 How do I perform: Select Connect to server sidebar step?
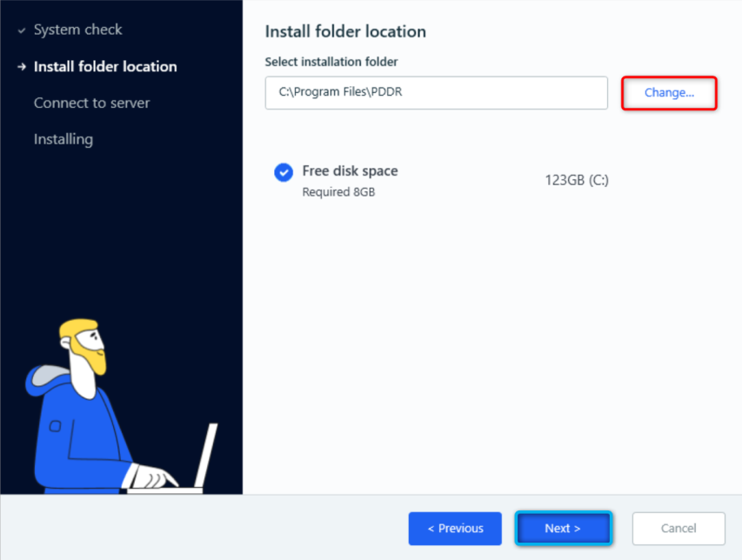(x=91, y=103)
